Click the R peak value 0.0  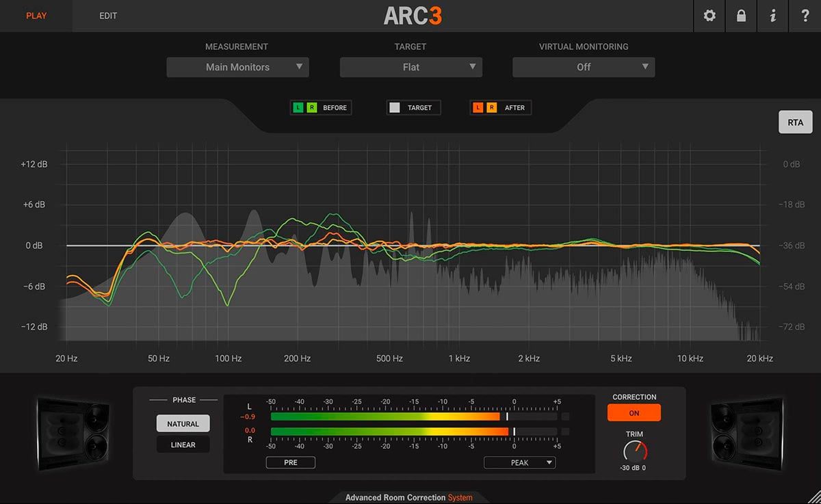pos(250,430)
